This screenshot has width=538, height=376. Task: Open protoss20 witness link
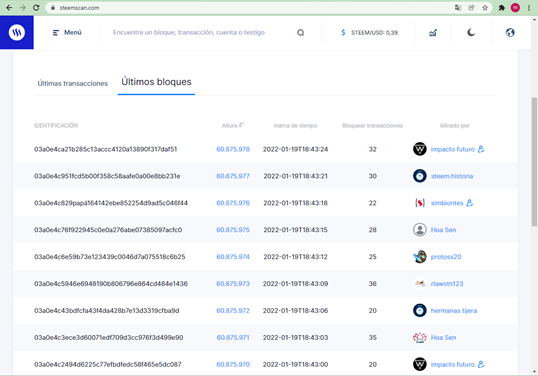pos(446,257)
